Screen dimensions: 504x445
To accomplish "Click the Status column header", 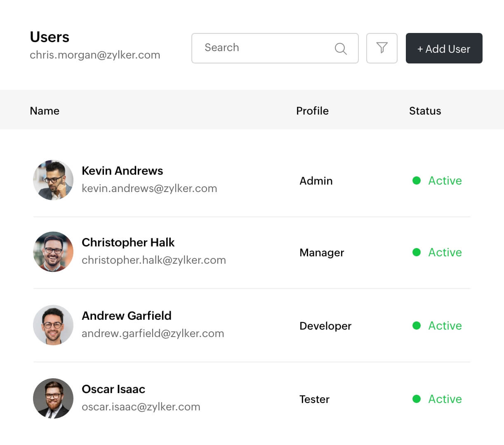I will click(x=425, y=111).
